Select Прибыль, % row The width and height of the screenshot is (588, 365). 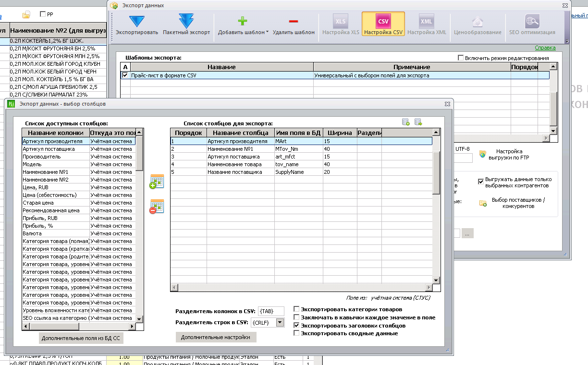[x=79, y=226]
